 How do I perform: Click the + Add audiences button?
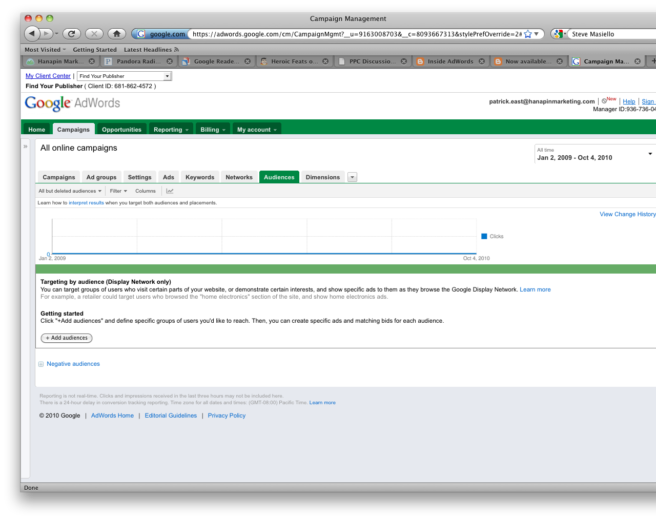click(67, 338)
